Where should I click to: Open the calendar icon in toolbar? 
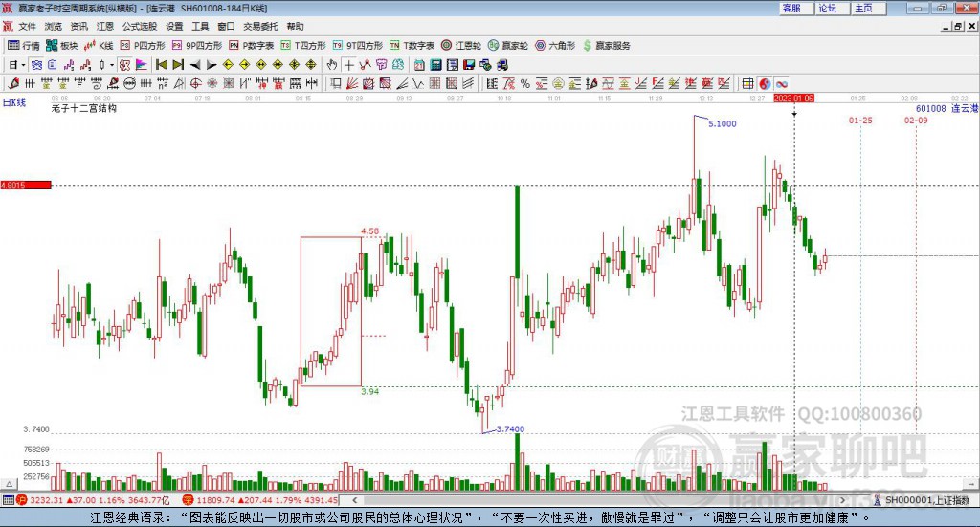point(419,64)
